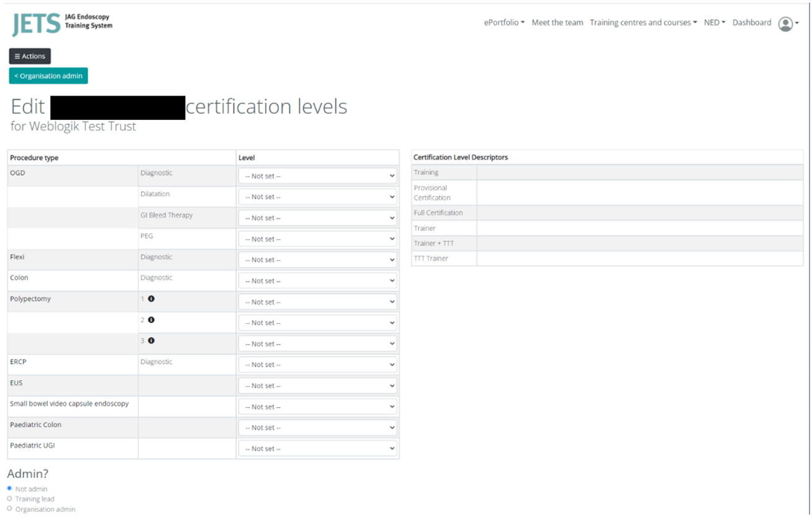812x520 pixels.
Task: Set level for OGD GI Bleed Therapy
Action: pos(317,218)
